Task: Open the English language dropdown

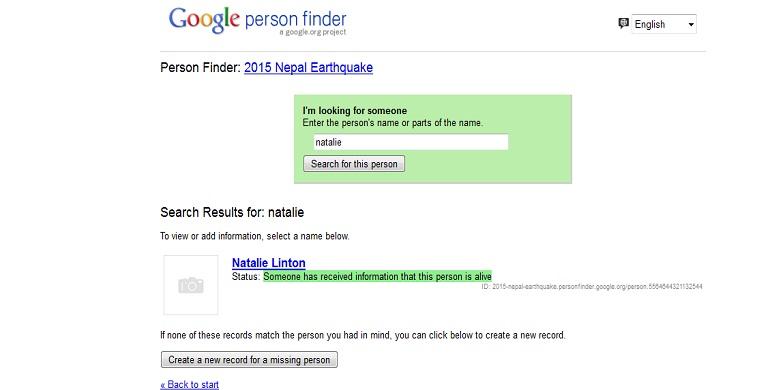Action: click(x=664, y=24)
